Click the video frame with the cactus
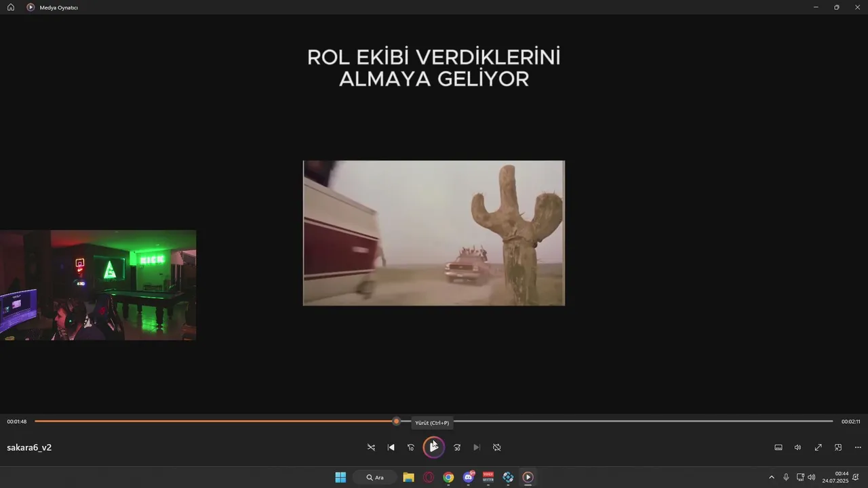 tap(434, 233)
